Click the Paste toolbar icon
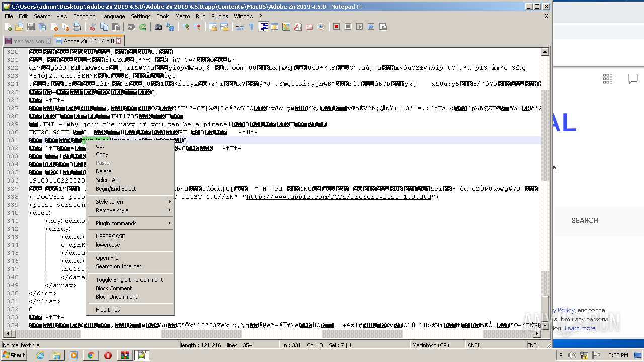 pos(116,27)
